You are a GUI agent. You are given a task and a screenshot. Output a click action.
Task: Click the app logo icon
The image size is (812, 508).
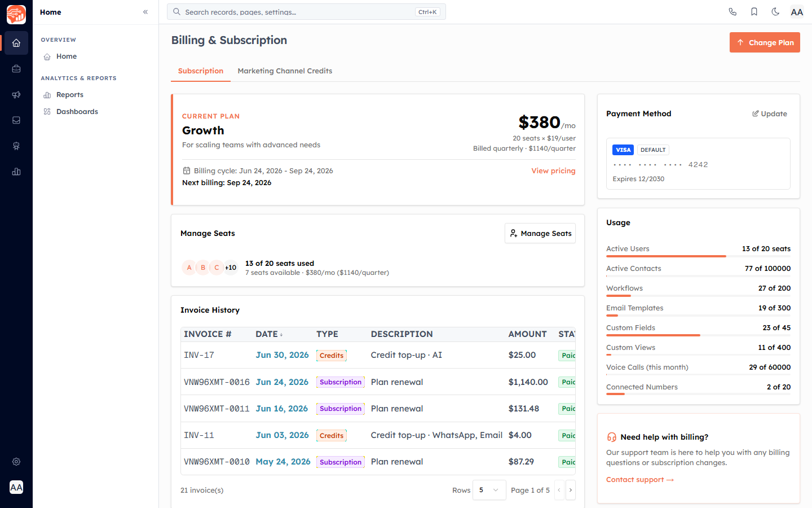[x=16, y=14]
